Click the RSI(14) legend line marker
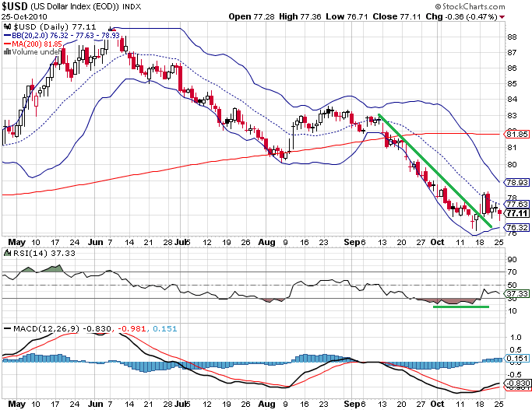Viewport: 532px width, 410px height. (x=8, y=253)
